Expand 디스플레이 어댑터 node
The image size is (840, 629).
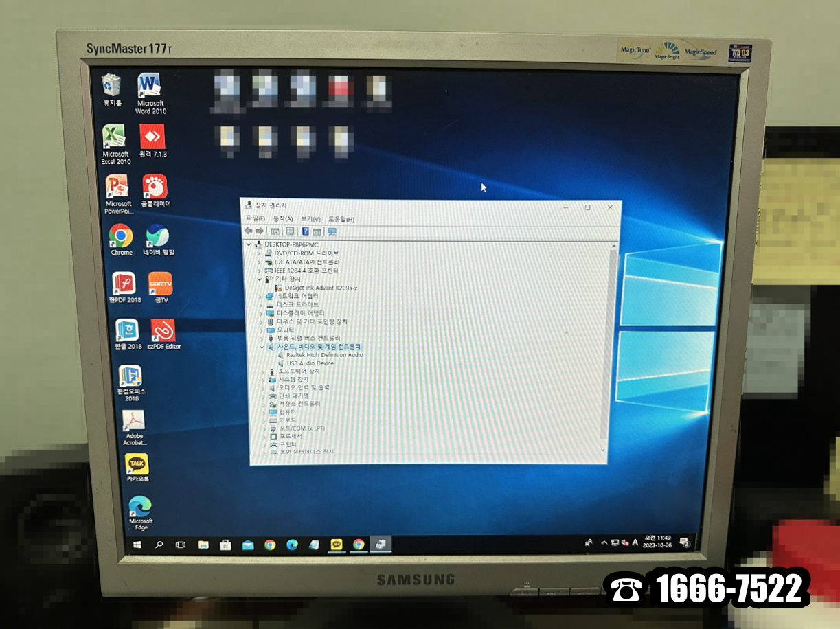click(260, 313)
